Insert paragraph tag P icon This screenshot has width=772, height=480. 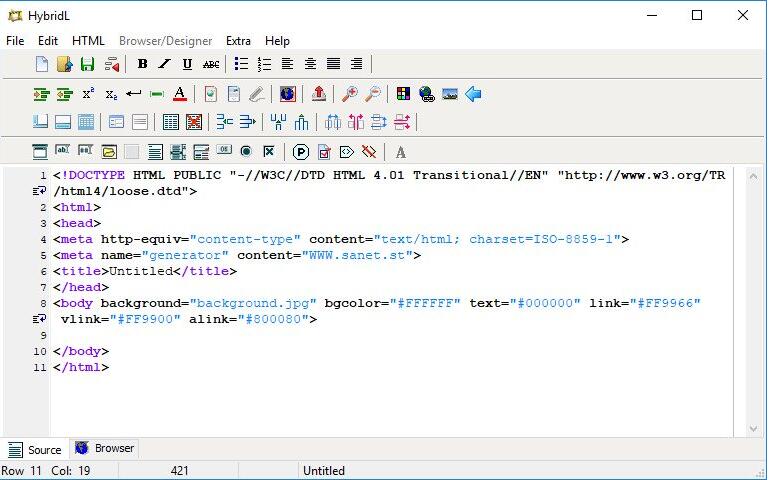[301, 152]
